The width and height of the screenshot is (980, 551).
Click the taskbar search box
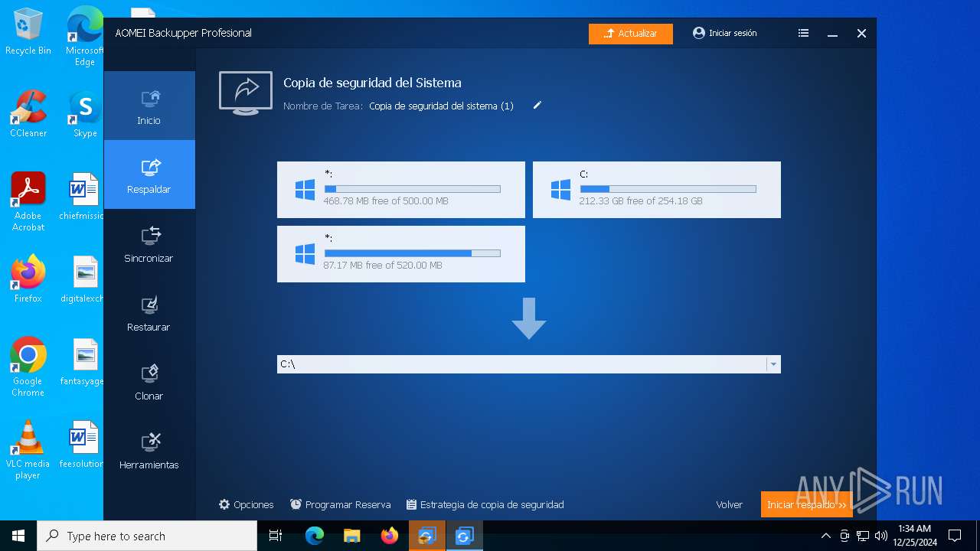coord(147,536)
